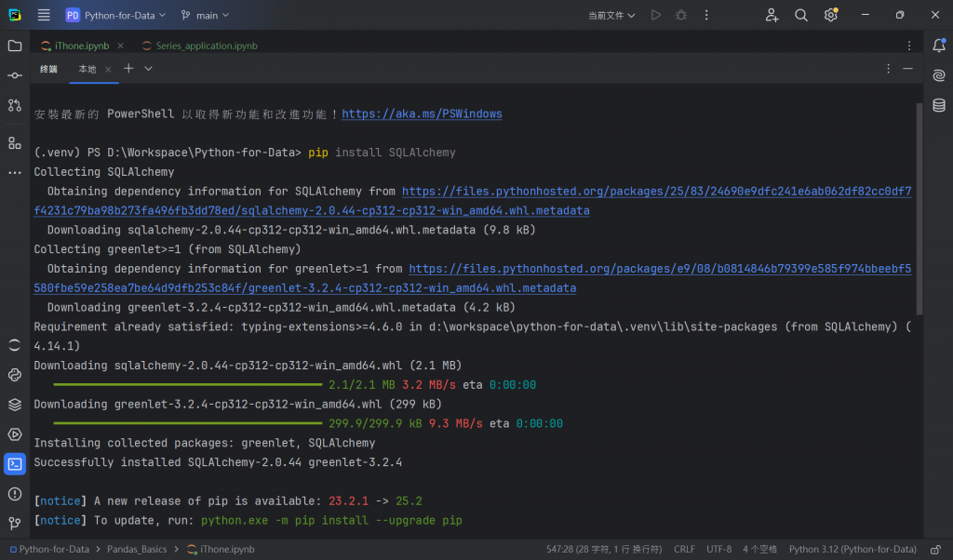The image size is (953, 560).
Task: Open the run configuration selector
Action: click(611, 15)
